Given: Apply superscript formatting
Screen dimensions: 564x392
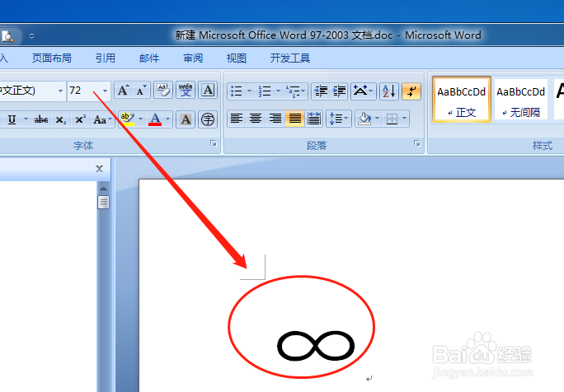Looking at the screenshot, I should 80,119.
